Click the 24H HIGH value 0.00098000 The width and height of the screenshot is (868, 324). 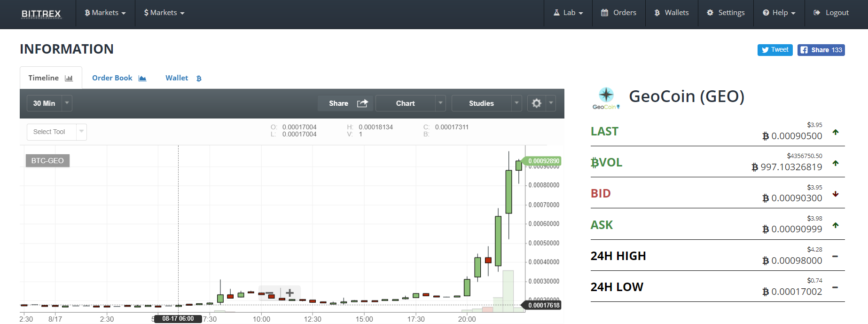(x=792, y=261)
